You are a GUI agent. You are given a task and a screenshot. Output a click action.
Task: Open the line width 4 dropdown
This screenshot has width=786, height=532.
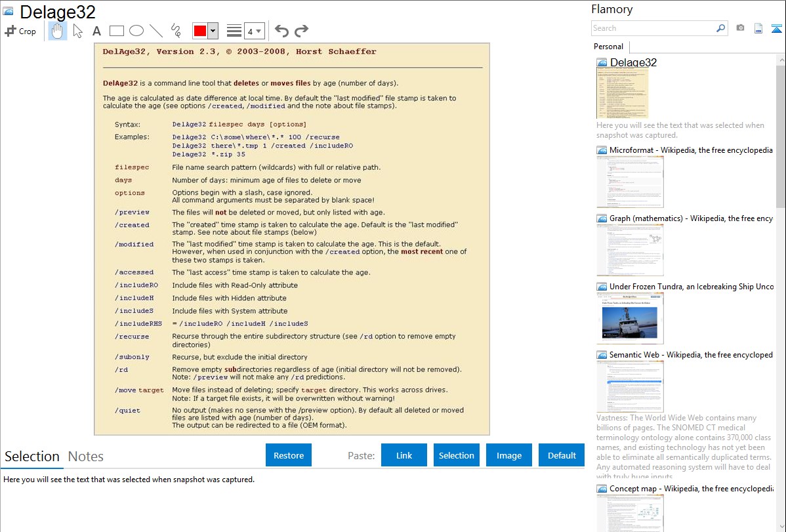(254, 31)
